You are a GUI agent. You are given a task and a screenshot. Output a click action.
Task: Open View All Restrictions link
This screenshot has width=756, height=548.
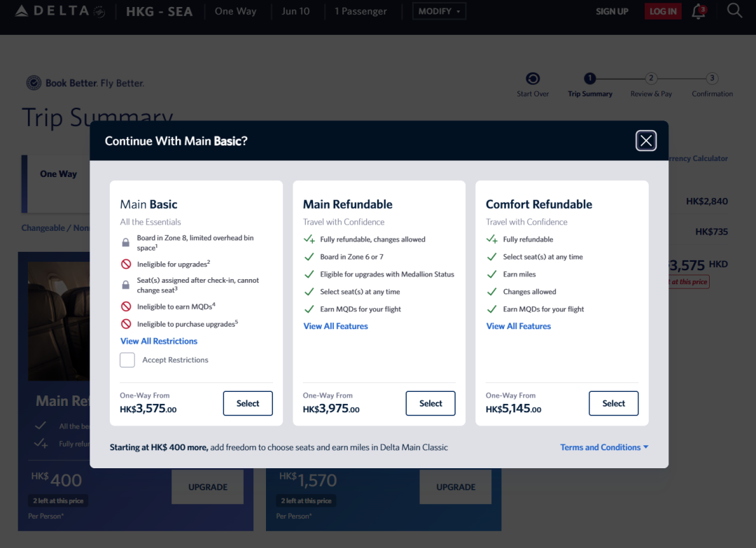point(159,341)
